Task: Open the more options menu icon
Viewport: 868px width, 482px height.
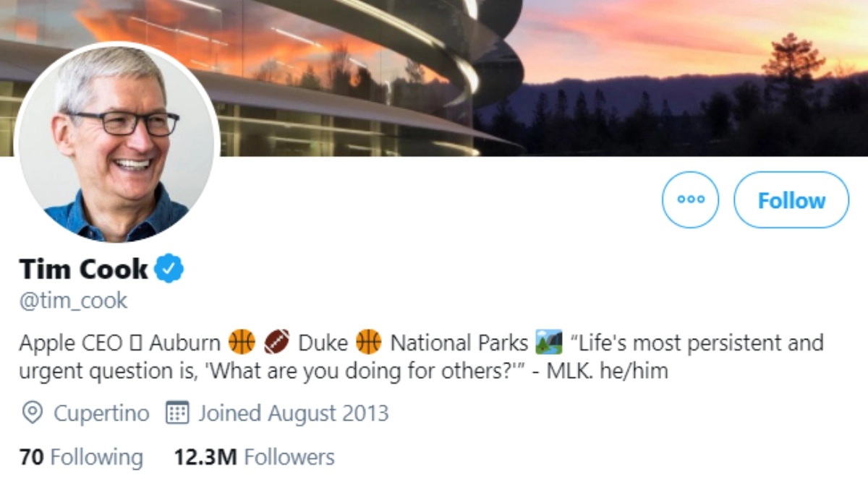Action: coord(690,200)
